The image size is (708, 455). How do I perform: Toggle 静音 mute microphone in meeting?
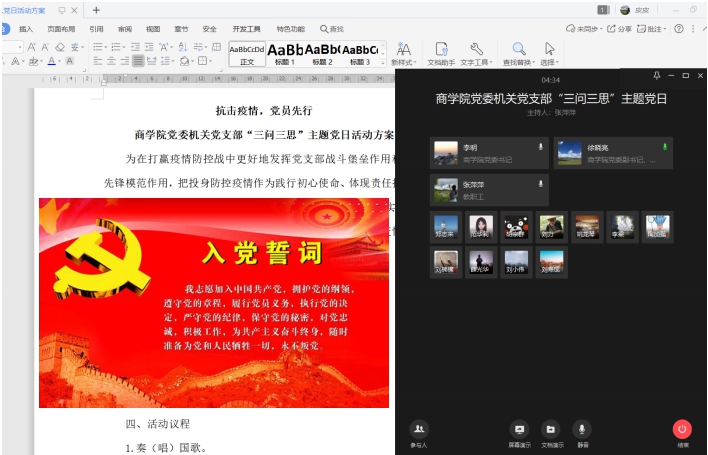coord(582,434)
